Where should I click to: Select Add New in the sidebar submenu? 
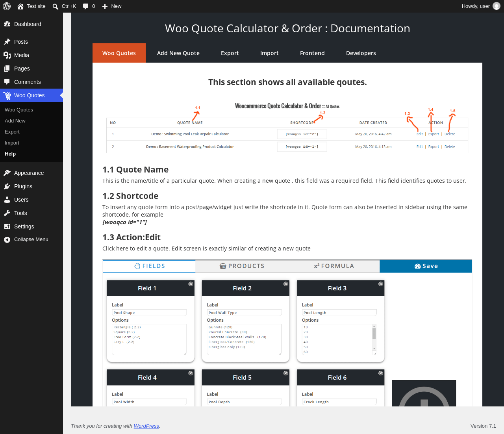pyautogui.click(x=15, y=121)
